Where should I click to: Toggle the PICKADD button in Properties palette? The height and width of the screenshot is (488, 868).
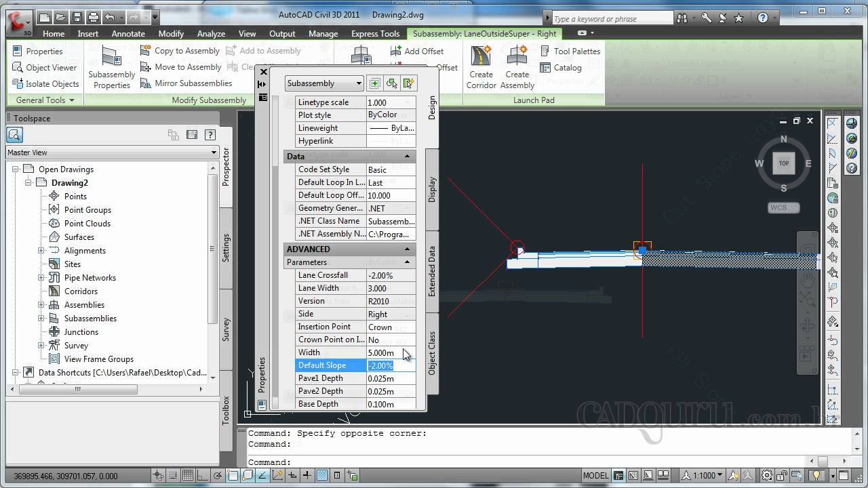(x=374, y=83)
